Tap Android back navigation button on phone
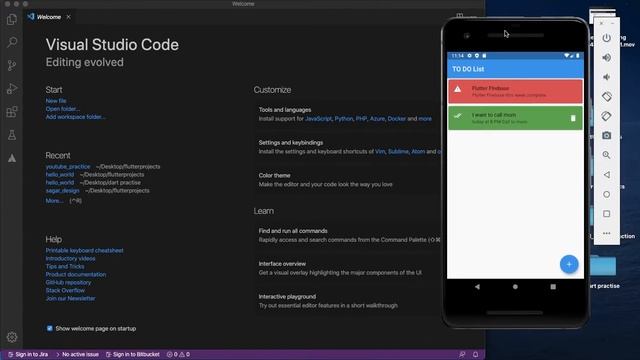Image resolution: width=640 pixels, height=360 pixels. point(477,287)
